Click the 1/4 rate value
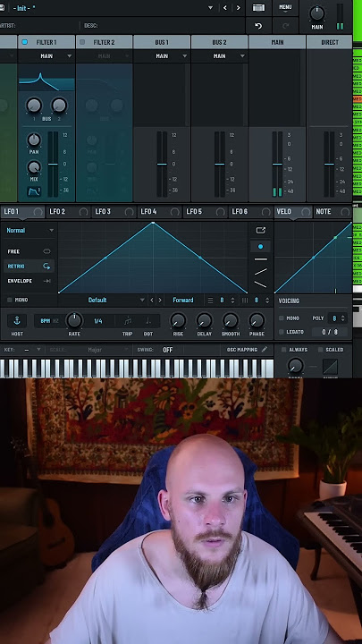The height and width of the screenshot is (644, 362). (98, 321)
